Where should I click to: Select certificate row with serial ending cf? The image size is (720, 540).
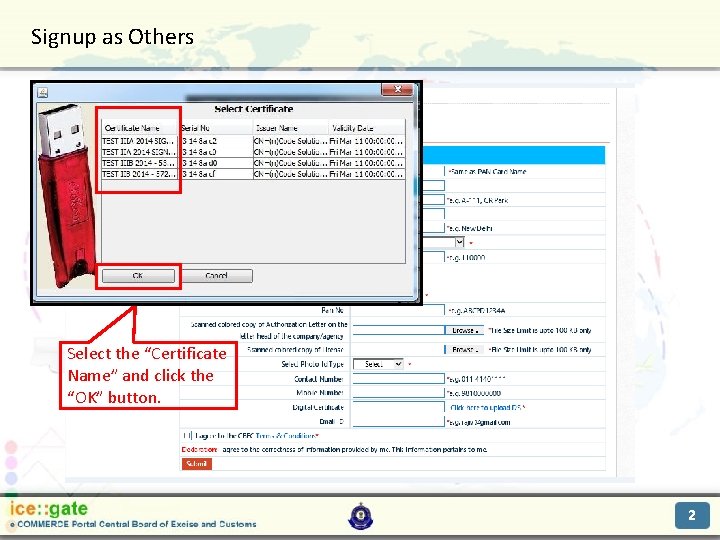click(253, 174)
